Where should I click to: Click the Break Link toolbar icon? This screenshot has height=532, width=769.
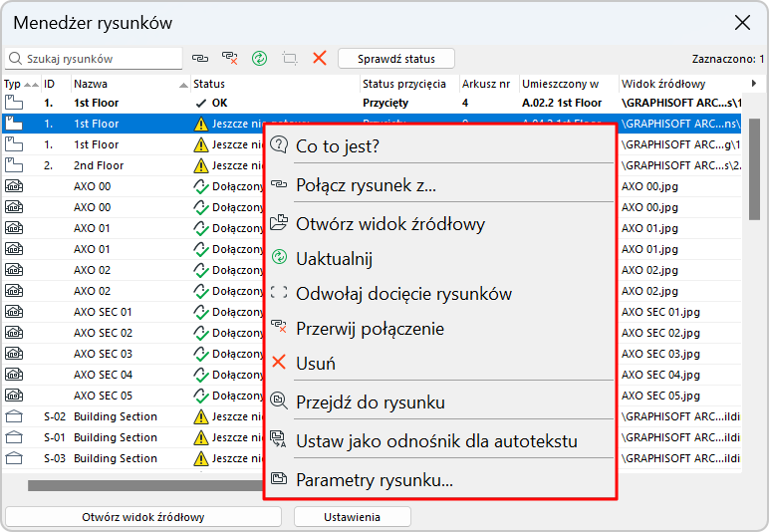(x=229, y=59)
